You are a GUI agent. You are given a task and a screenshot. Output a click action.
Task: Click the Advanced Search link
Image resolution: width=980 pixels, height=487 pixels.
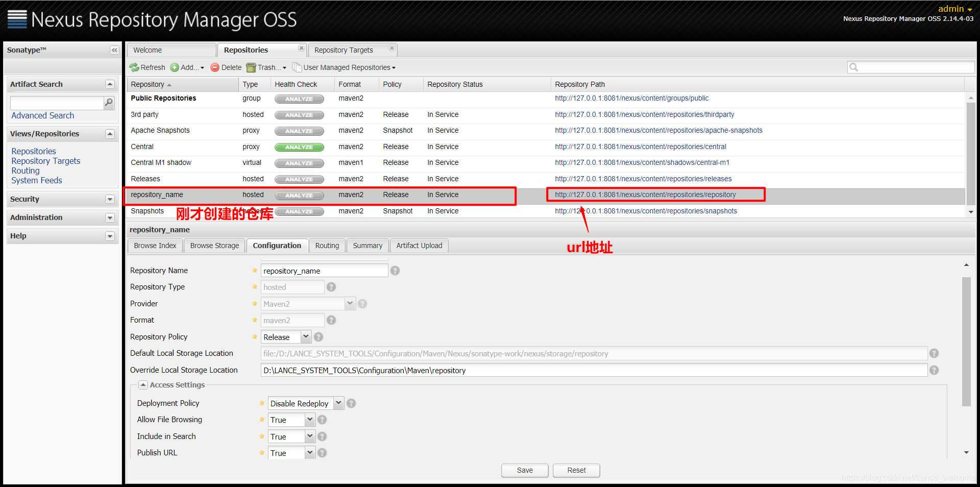43,115
